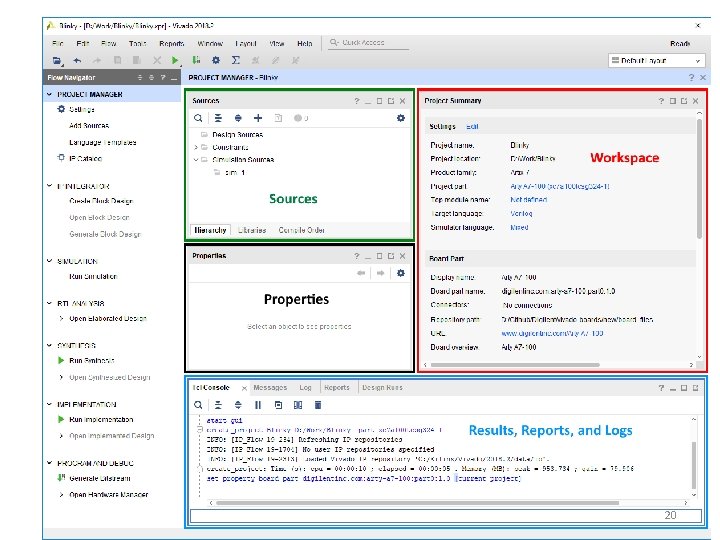Collapse all in Sources panel

click(218, 118)
